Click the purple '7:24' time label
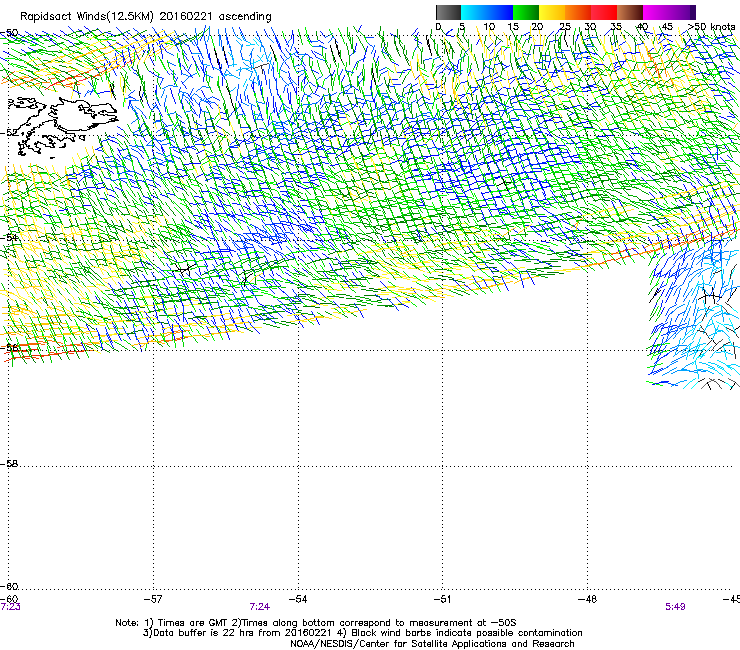Viewport: 740px width, 650px height. coord(260,607)
